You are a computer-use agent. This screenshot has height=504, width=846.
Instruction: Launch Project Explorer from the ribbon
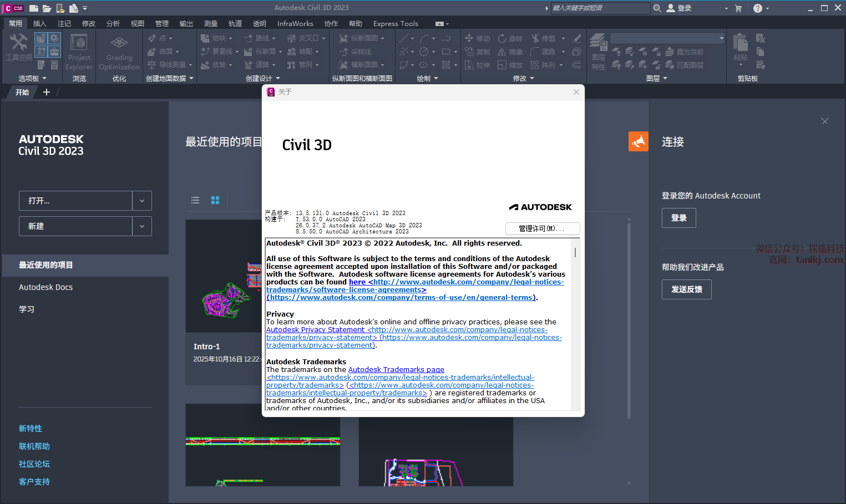click(x=79, y=52)
